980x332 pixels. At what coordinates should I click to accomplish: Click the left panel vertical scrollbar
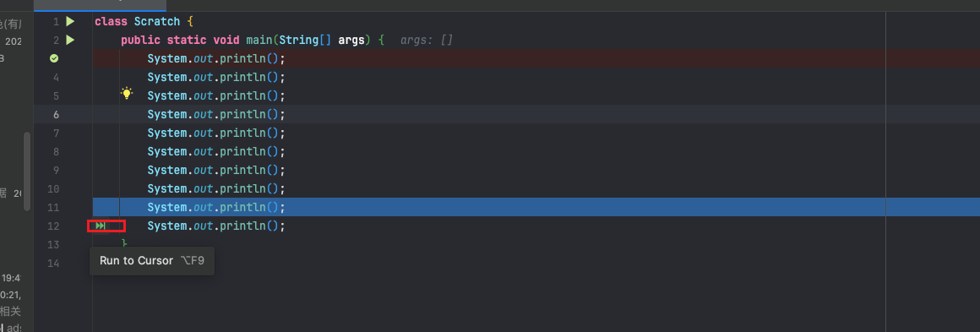tap(27, 172)
